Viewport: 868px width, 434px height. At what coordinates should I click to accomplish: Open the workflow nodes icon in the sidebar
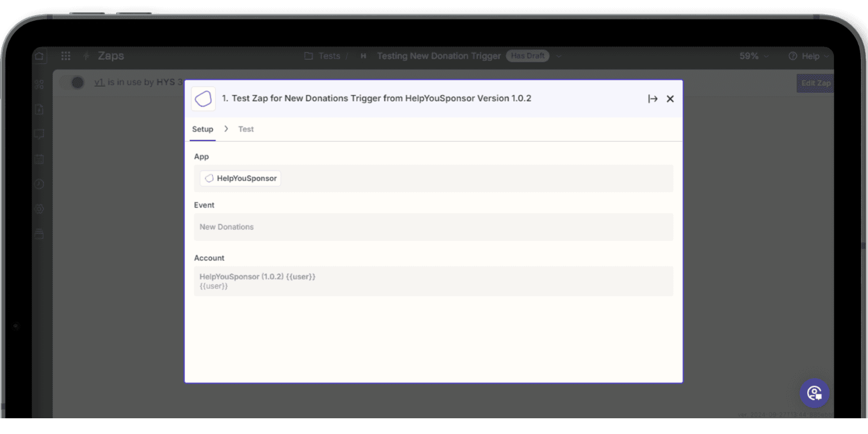tap(39, 84)
